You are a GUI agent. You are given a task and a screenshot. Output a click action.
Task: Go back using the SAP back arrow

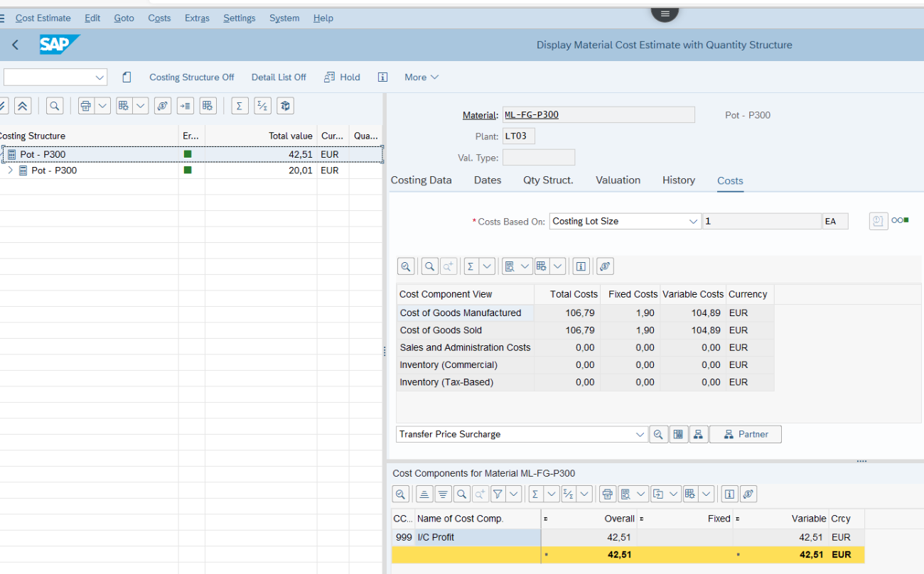tap(15, 45)
